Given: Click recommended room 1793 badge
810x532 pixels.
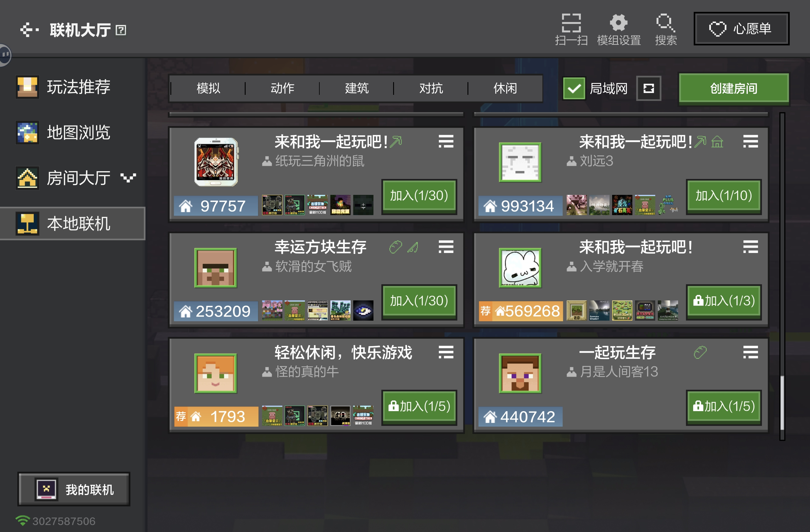Looking at the screenshot, I should 216,417.
